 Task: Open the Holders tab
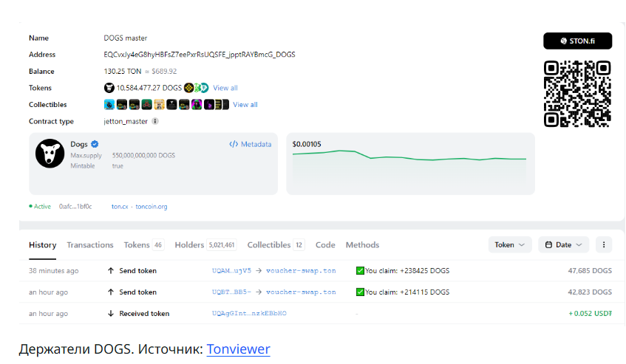pos(205,245)
